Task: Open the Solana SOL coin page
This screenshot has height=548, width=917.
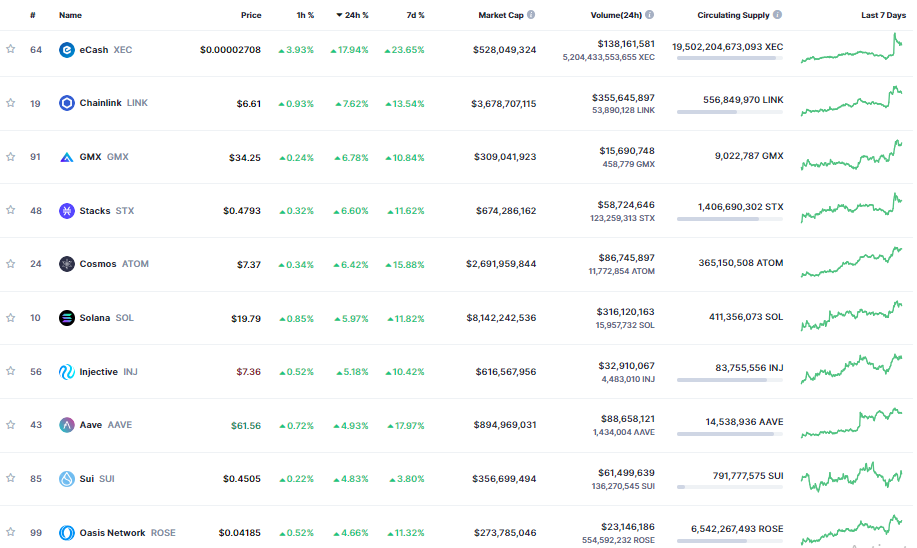Action: pos(106,318)
